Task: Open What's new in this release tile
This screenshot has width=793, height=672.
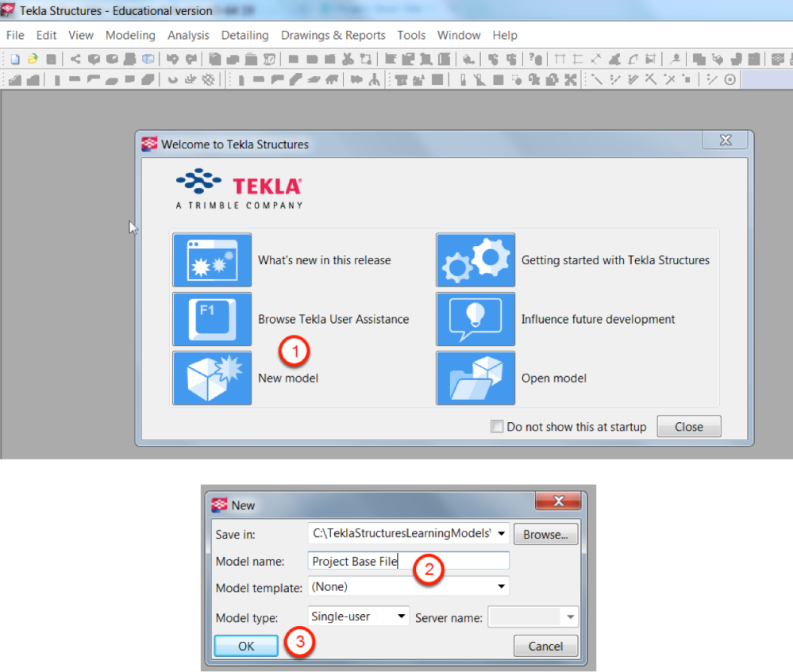Action: [212, 260]
